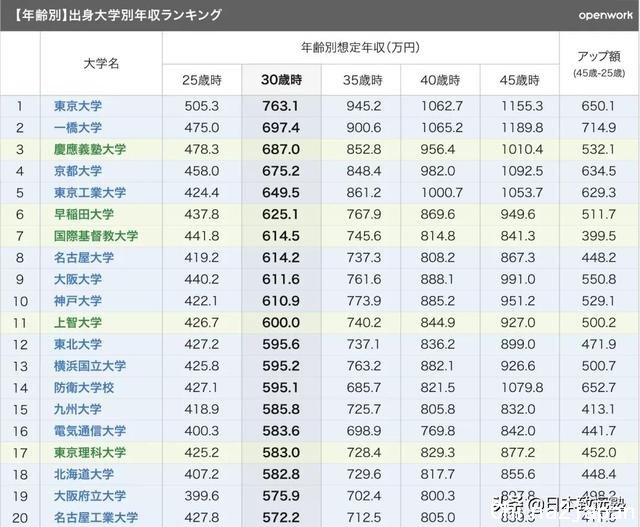640x527 pixels.
Task: Select the value 652.7
Action: click(598, 387)
